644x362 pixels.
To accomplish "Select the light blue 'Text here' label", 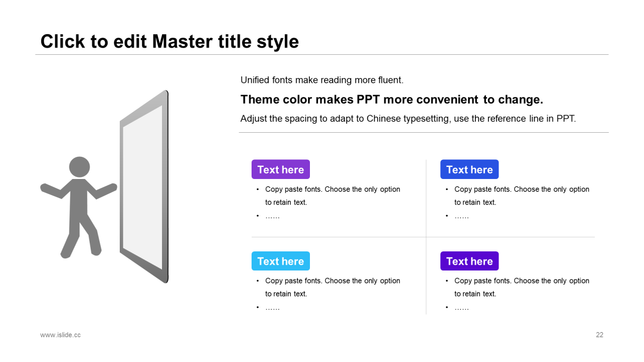I will click(x=281, y=261).
